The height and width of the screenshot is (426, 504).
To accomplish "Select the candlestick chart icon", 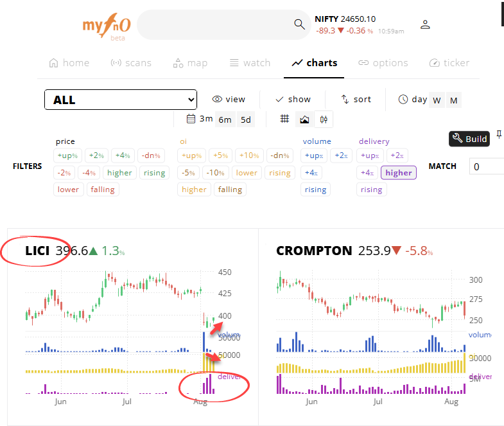I will 324,120.
